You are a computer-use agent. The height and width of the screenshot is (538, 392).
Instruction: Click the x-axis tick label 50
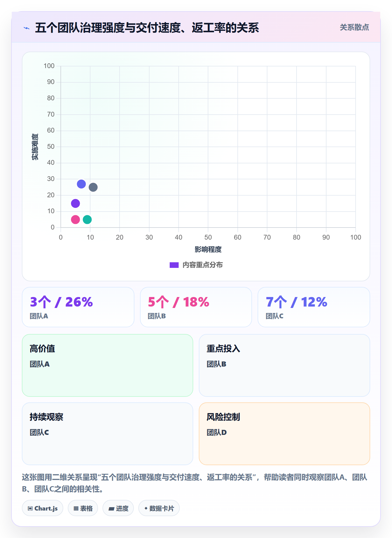click(208, 237)
